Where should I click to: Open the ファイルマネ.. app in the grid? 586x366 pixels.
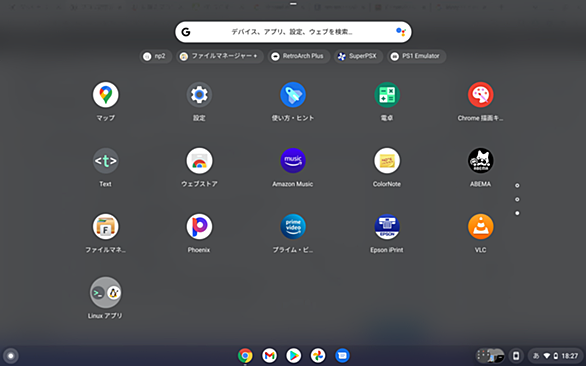tap(106, 227)
